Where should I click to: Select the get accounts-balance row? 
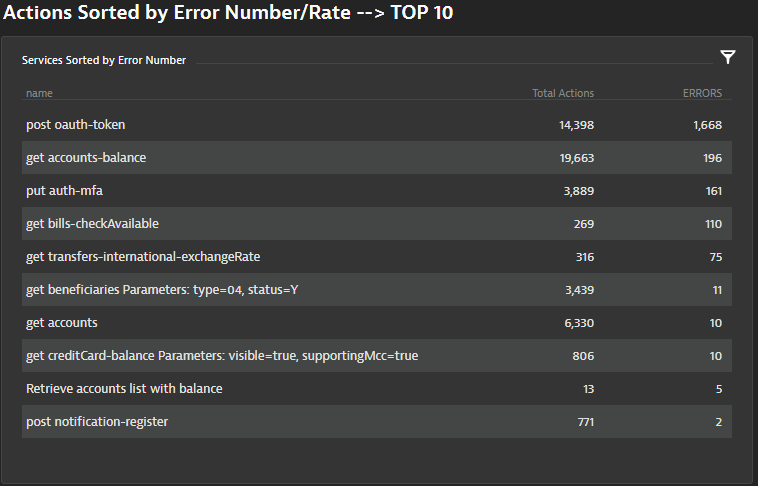(87, 158)
